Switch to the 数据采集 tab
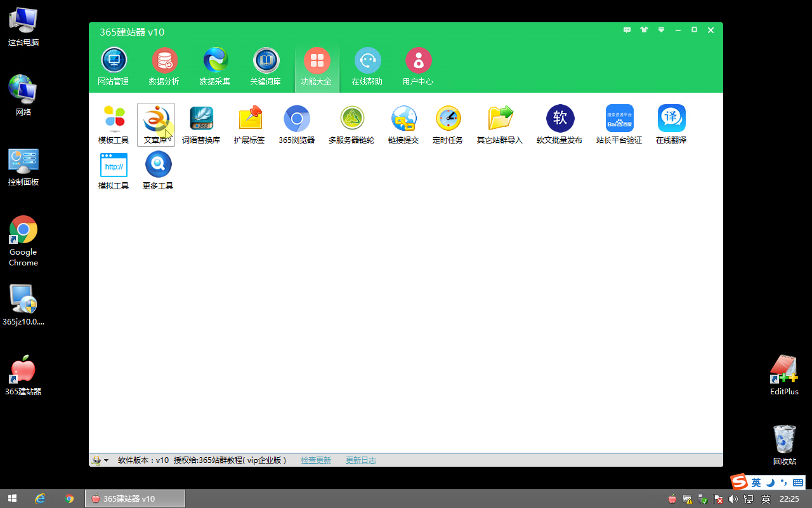The image size is (812, 508). click(x=215, y=67)
